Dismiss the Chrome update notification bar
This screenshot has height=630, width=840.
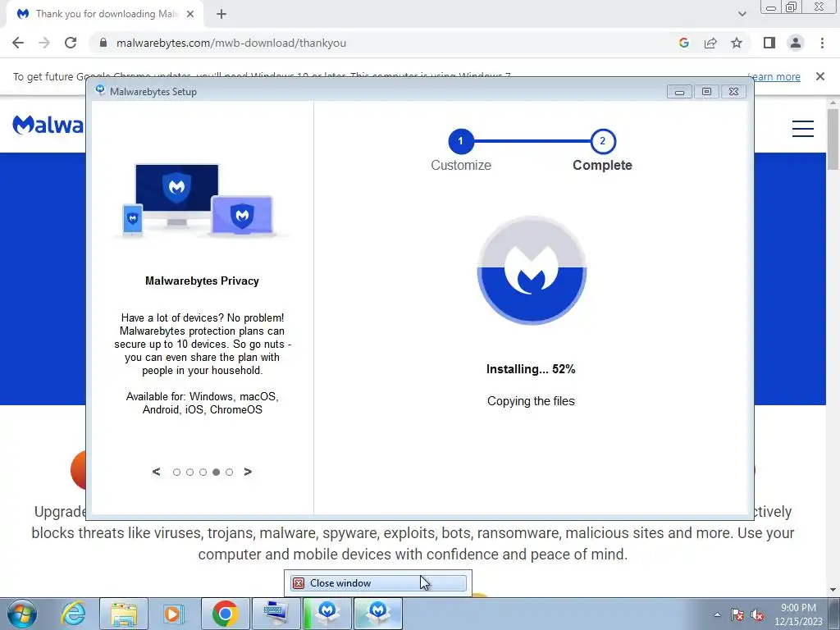(x=820, y=76)
